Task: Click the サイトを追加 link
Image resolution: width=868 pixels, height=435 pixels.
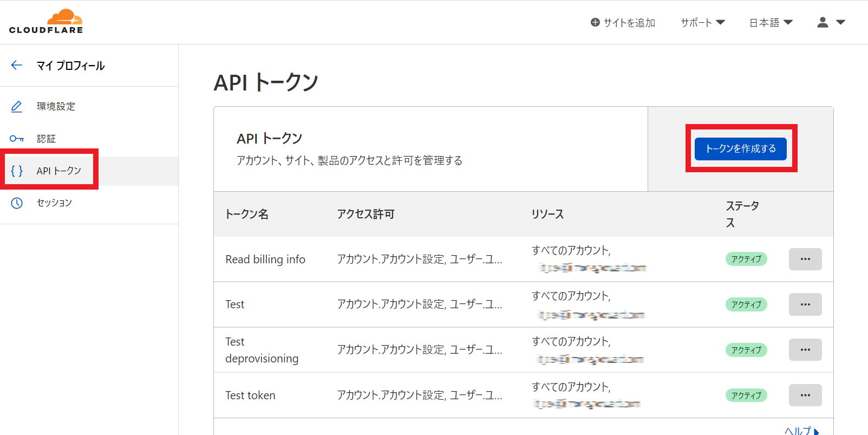Action: (x=629, y=23)
